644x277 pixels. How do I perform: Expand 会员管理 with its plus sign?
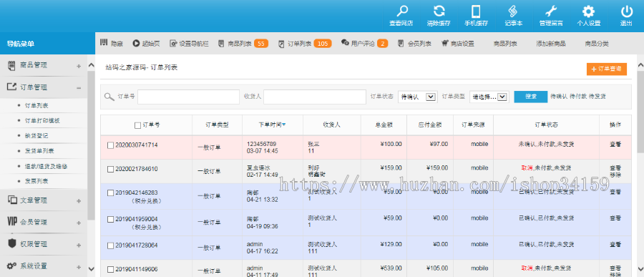coord(79,223)
